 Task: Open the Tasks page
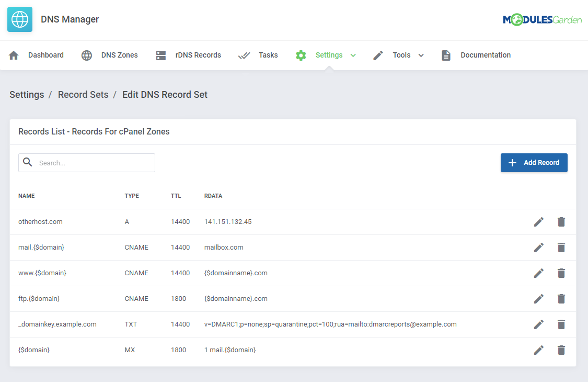(268, 55)
